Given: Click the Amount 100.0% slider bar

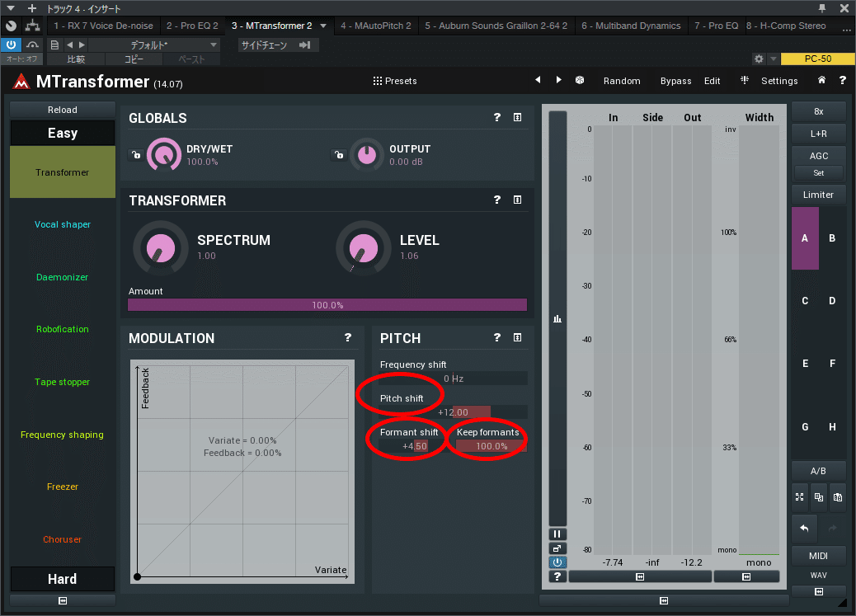Looking at the screenshot, I should pos(327,305).
